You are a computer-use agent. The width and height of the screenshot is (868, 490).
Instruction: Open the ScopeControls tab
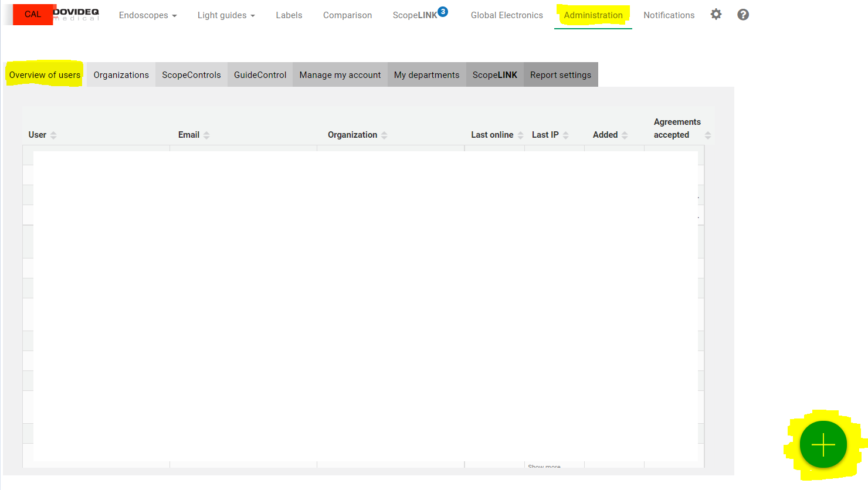point(191,75)
